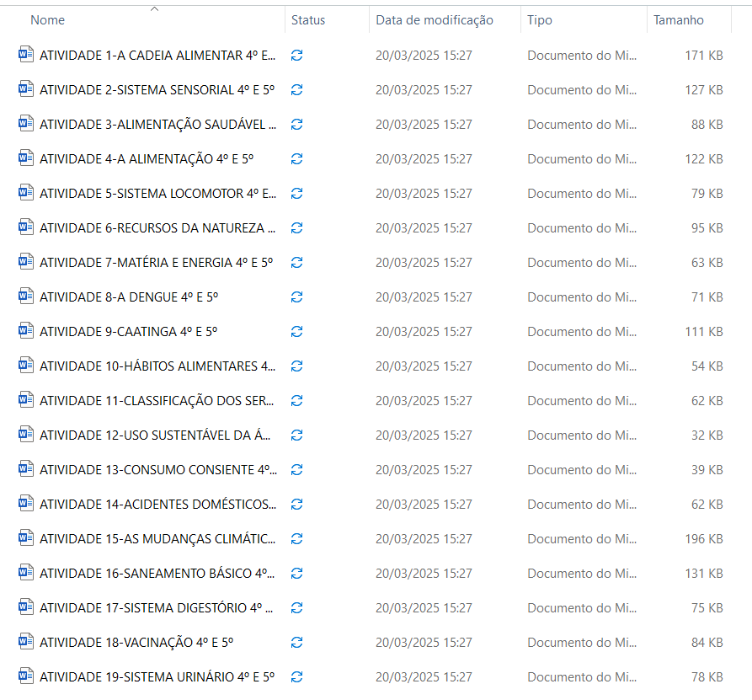Click sync status icon of ATIVIDADE 8-A DENGUE
Image resolution: width=752 pixels, height=700 pixels.
pyautogui.click(x=297, y=297)
